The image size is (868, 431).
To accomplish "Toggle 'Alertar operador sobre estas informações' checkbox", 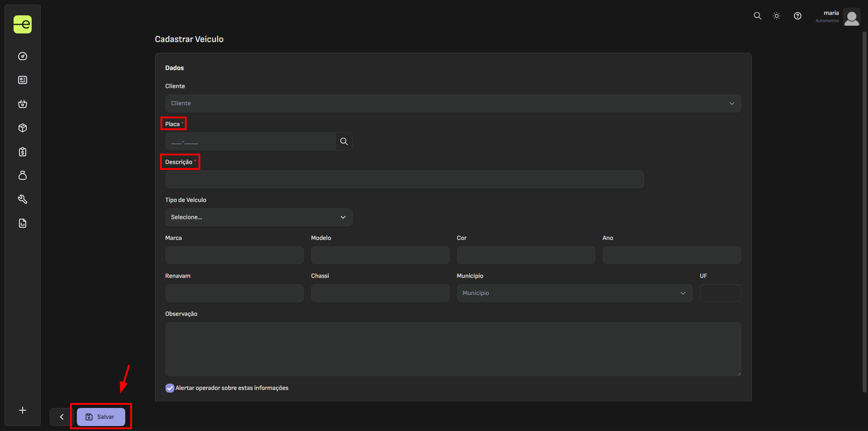I will tap(170, 388).
